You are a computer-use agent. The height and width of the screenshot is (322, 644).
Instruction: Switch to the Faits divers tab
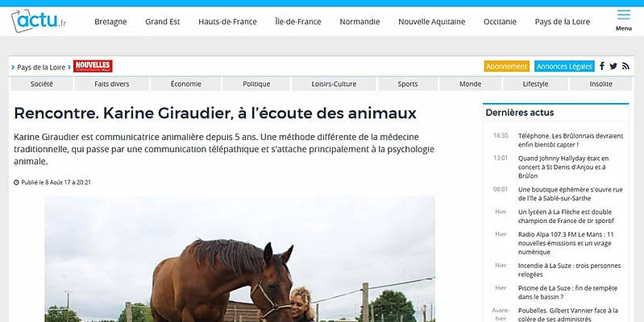point(112,84)
